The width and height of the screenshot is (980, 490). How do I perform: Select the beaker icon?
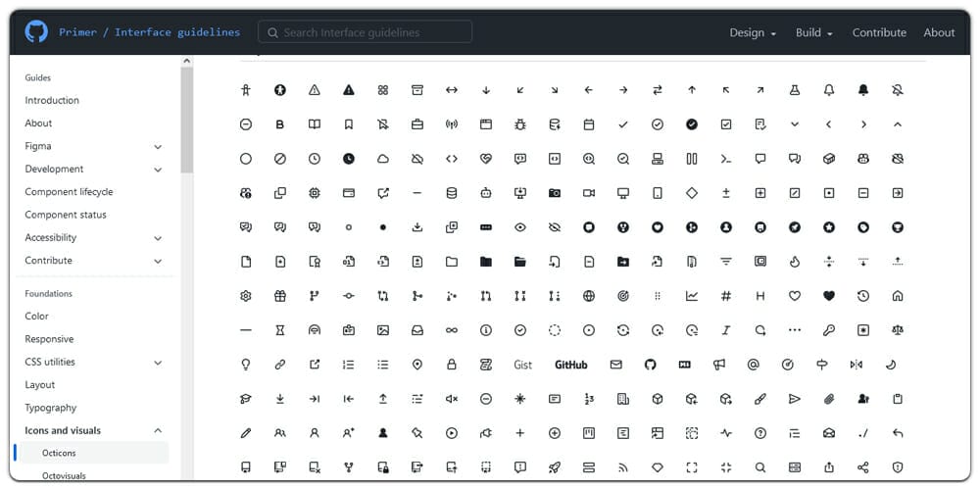pos(795,90)
